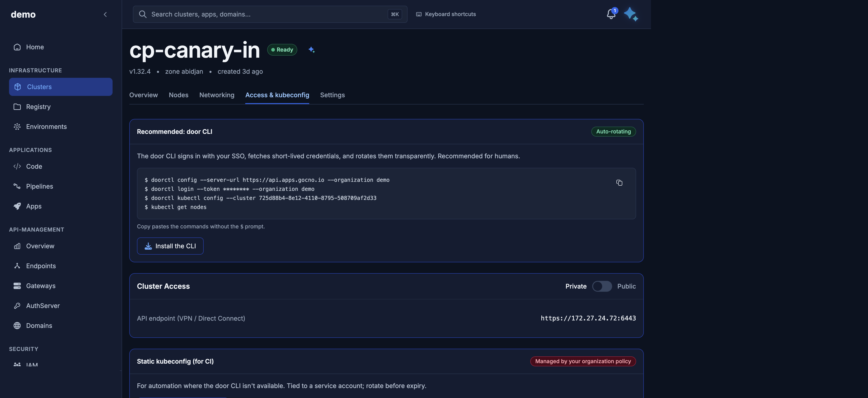The width and height of the screenshot is (868, 398).
Task: Open the notifications bell
Action: pyautogui.click(x=611, y=14)
